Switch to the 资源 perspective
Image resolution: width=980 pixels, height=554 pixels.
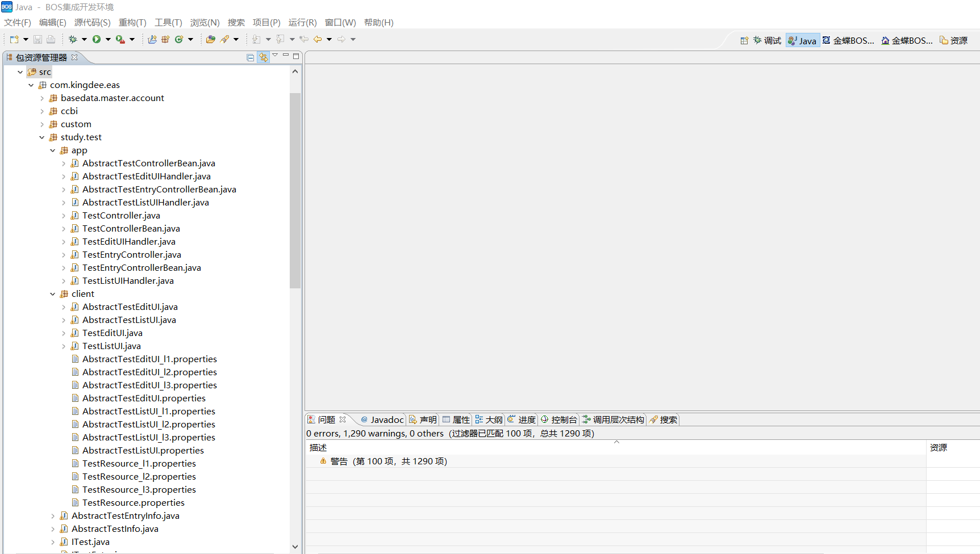point(954,40)
